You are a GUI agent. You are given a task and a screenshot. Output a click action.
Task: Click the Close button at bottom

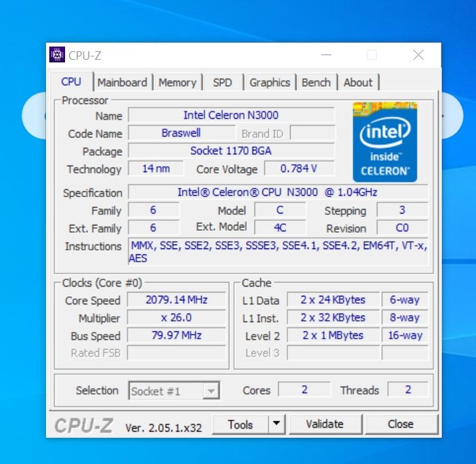click(401, 424)
